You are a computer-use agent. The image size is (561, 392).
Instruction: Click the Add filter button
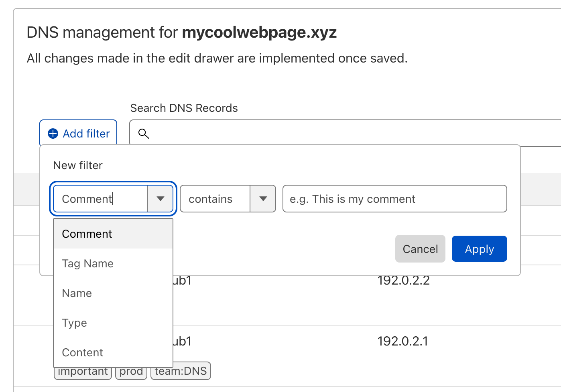coord(78,133)
